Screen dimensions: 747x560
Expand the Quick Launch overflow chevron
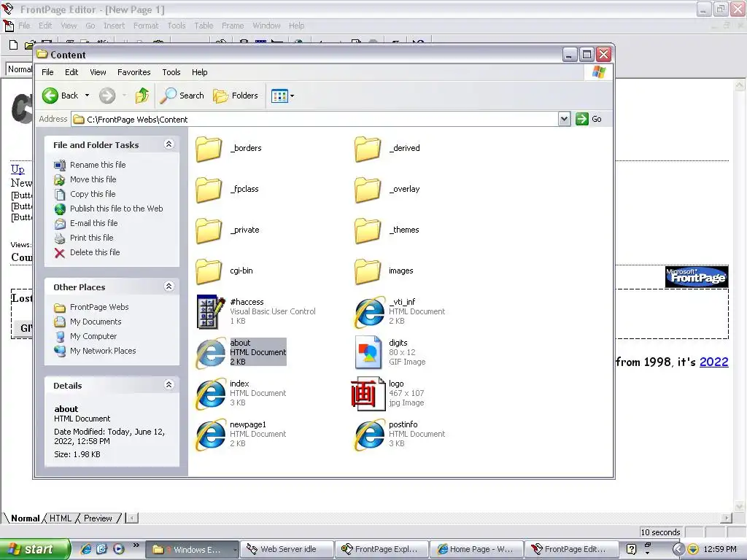point(136,545)
